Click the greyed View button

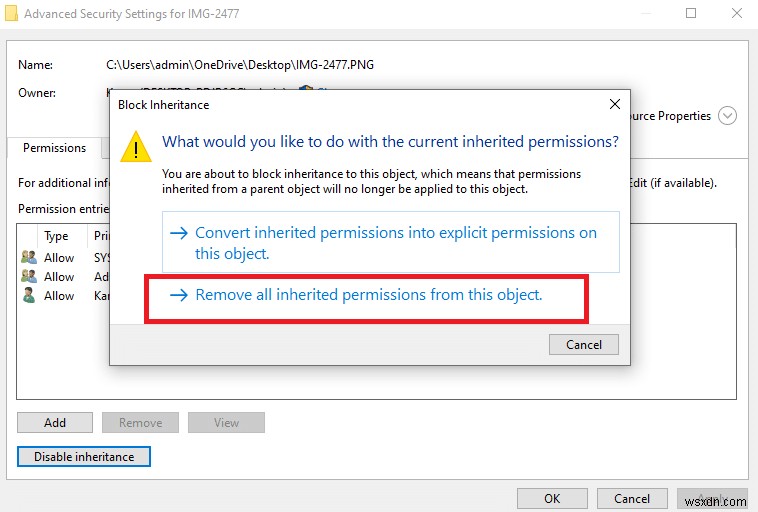click(226, 422)
